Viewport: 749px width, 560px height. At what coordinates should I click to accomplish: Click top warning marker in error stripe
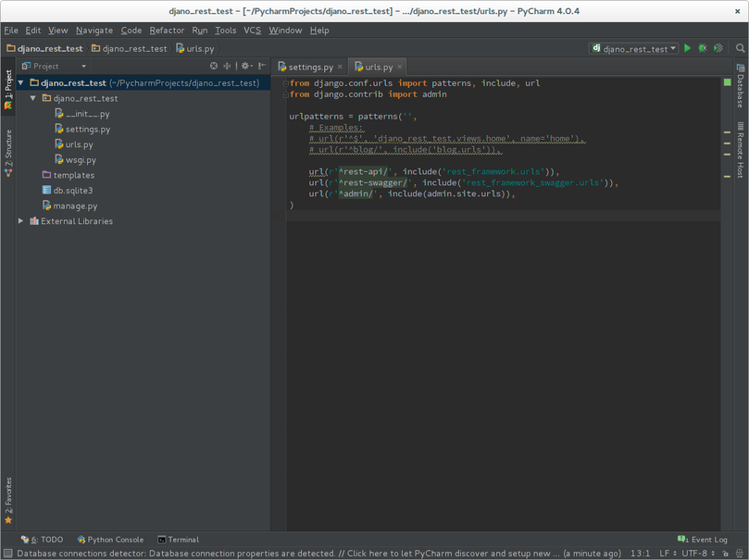[727, 132]
